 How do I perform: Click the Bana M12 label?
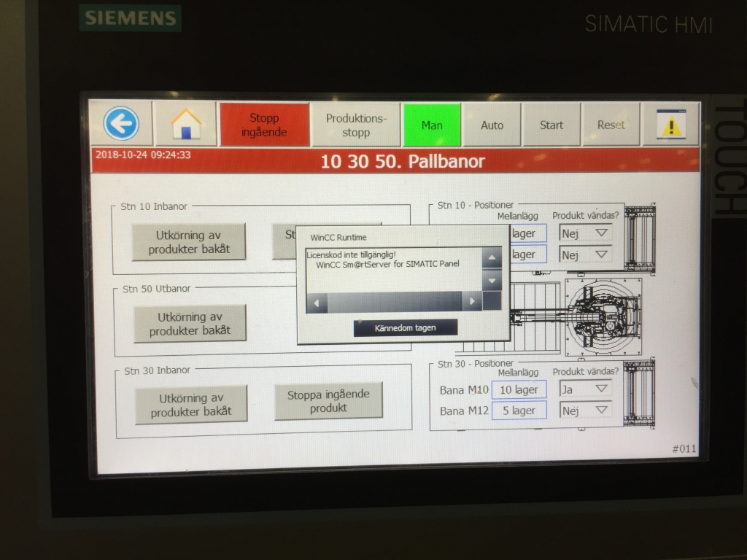coord(464,411)
